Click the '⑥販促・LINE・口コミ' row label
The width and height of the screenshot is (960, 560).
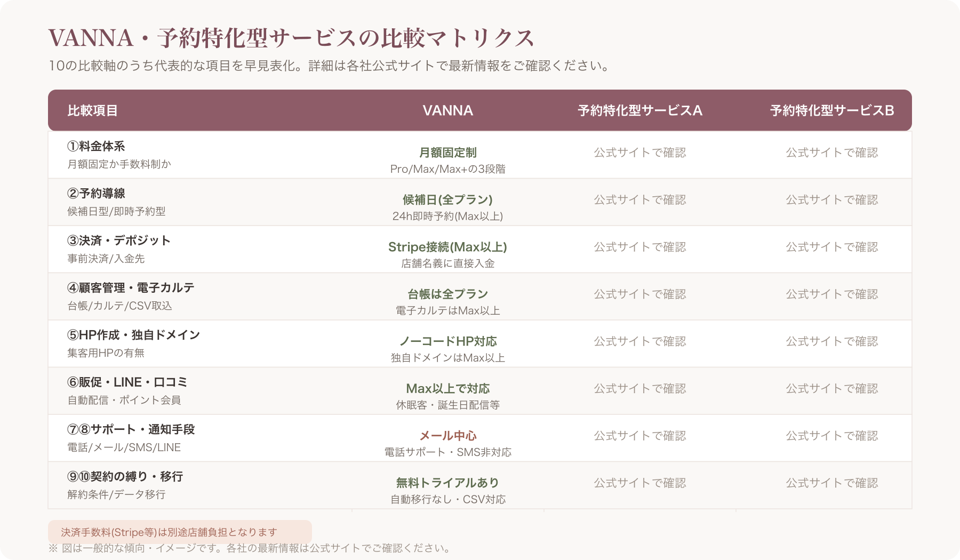pyautogui.click(x=127, y=382)
